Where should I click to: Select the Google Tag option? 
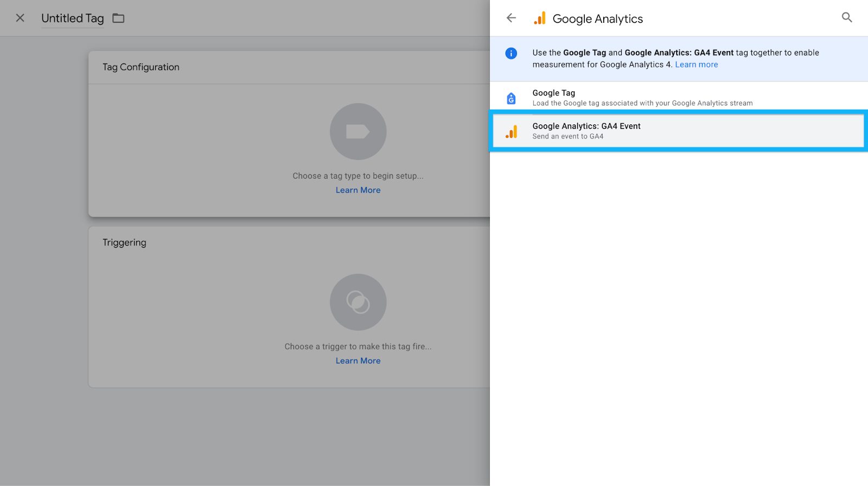[x=679, y=98]
